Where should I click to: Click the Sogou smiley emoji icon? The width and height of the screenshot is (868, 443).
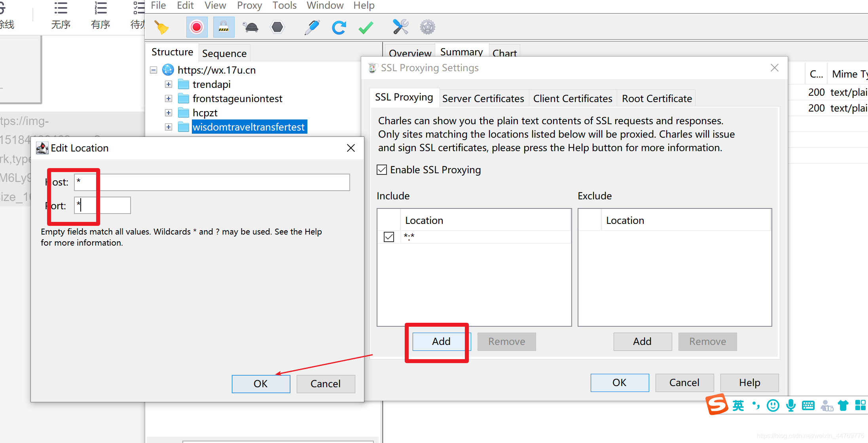[x=773, y=405]
